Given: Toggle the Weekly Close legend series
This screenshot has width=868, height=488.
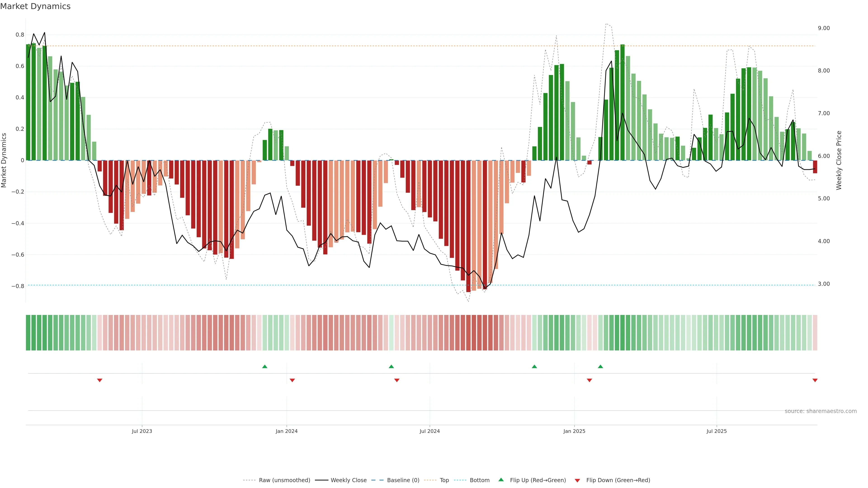Looking at the screenshot, I should (348, 480).
